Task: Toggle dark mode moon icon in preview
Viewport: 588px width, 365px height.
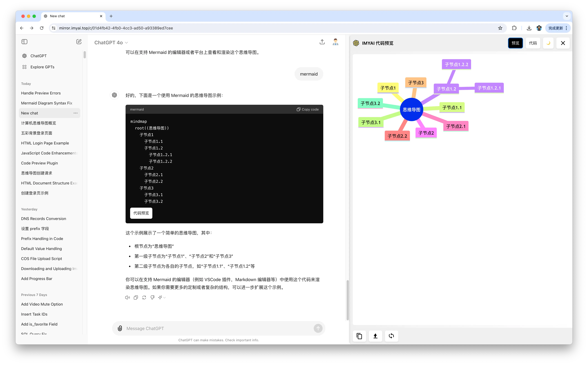Action: pos(548,43)
